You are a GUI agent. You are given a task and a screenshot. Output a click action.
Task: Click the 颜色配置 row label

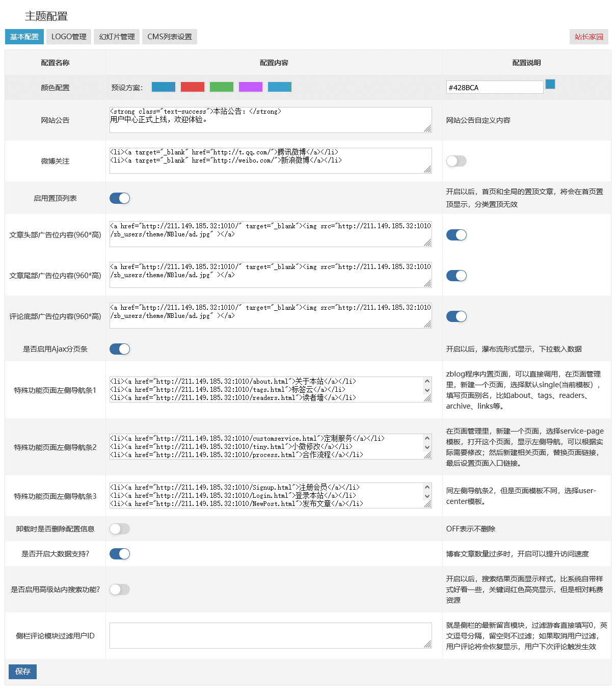pyautogui.click(x=55, y=88)
